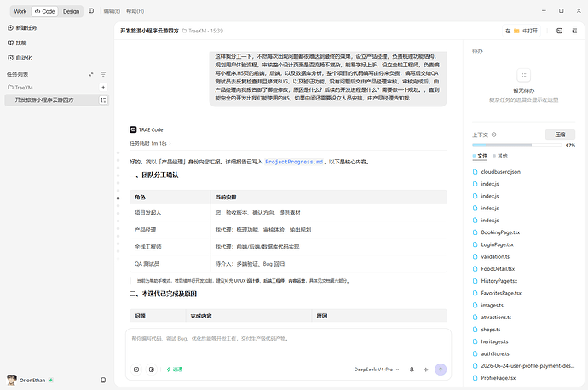Toggle the right panel collapse icon
Screen dimensions: 588x390
pyautogui.click(x=574, y=31)
